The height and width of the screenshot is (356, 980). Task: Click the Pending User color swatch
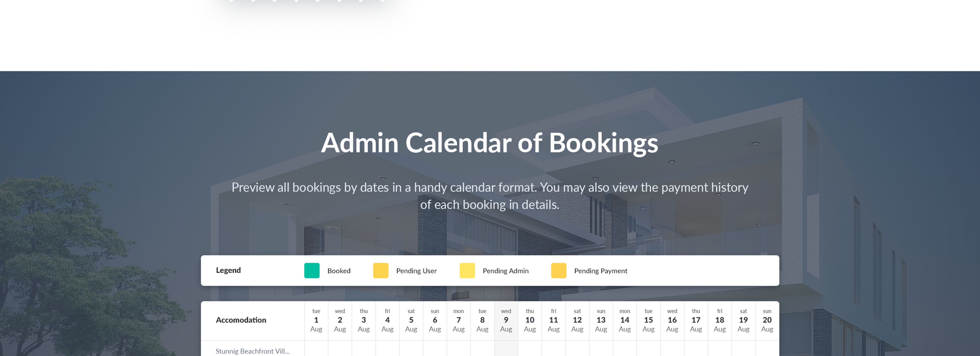(x=381, y=271)
